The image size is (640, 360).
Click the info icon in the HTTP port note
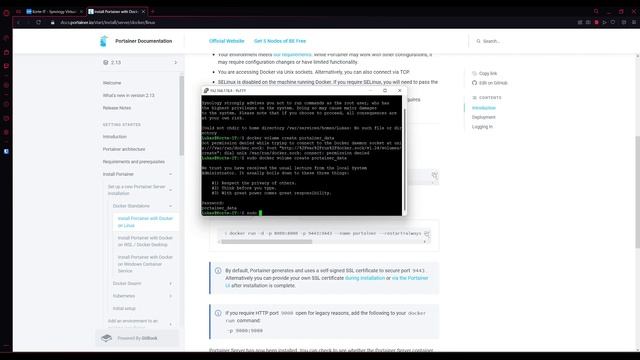pos(218,313)
